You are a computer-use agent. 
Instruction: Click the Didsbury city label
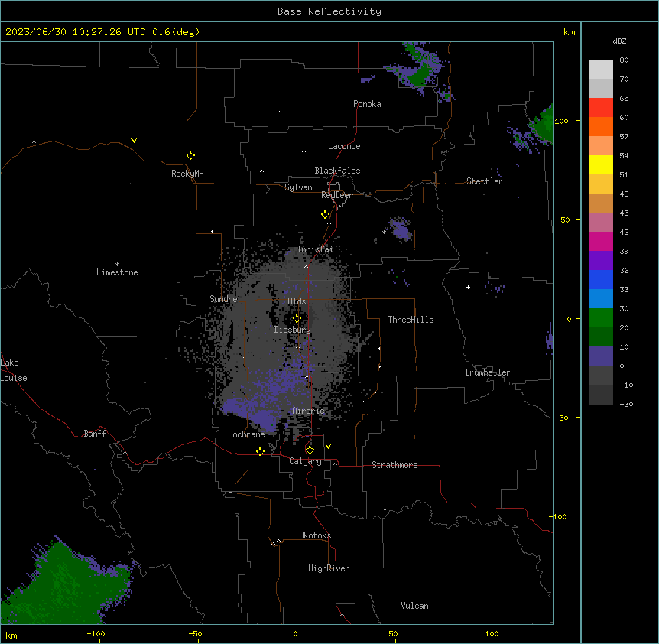coord(293,330)
